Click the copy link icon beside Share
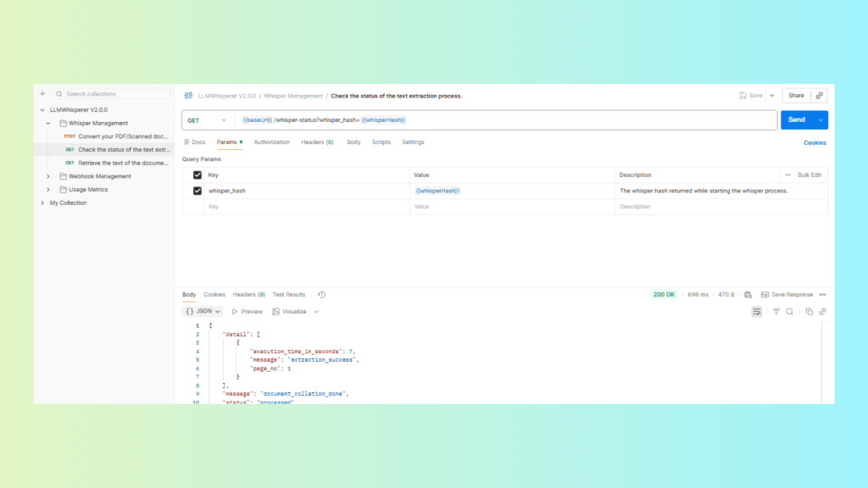This screenshot has width=868, height=488. tap(820, 96)
